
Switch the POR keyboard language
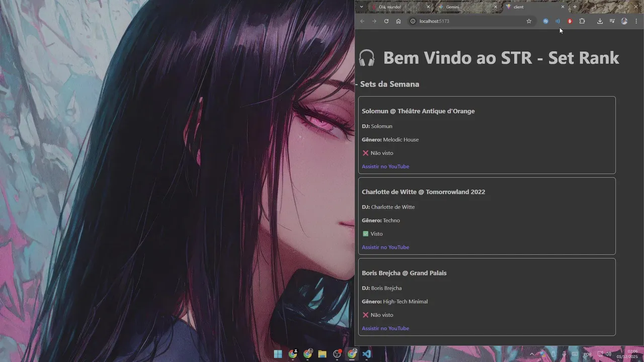(587, 354)
